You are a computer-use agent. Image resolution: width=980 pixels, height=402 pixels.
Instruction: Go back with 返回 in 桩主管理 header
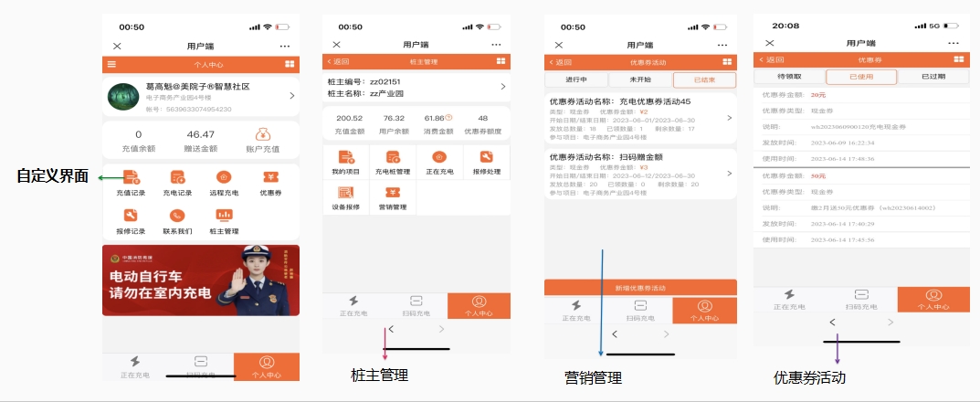point(338,62)
